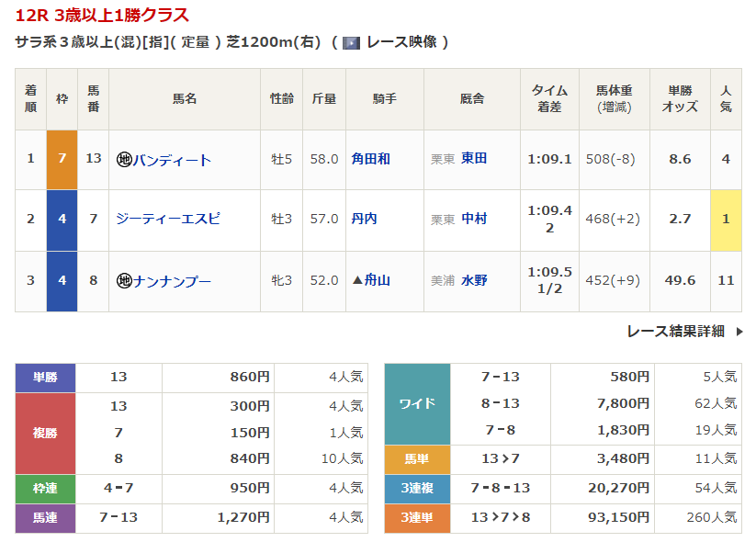Open trainer 東田 stable page
This screenshot has height=542, width=756.
coord(474,158)
